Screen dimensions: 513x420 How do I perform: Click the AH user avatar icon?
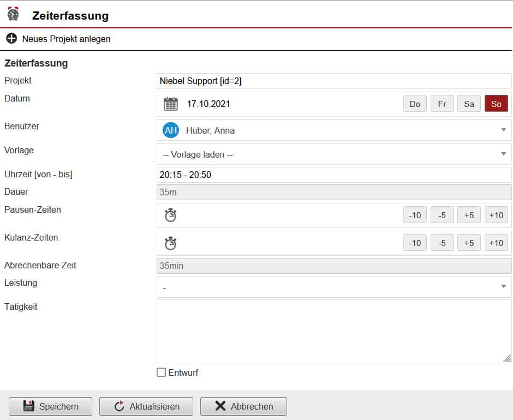click(171, 130)
